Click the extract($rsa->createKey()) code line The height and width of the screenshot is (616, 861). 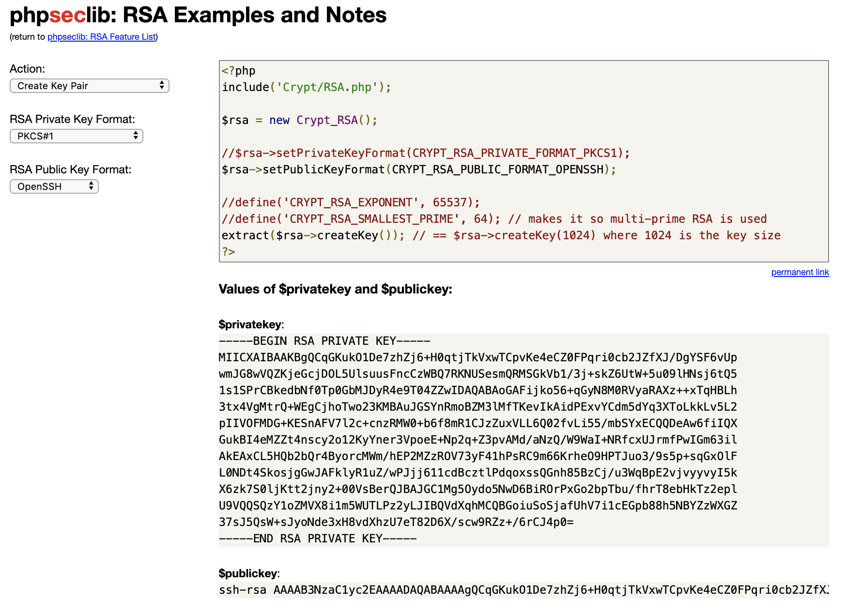tap(501, 235)
